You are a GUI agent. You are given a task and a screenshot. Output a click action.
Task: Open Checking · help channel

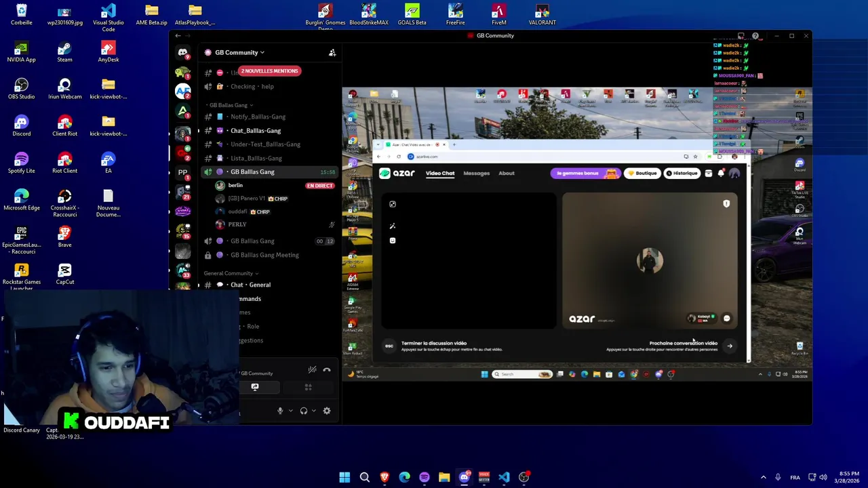click(270, 87)
